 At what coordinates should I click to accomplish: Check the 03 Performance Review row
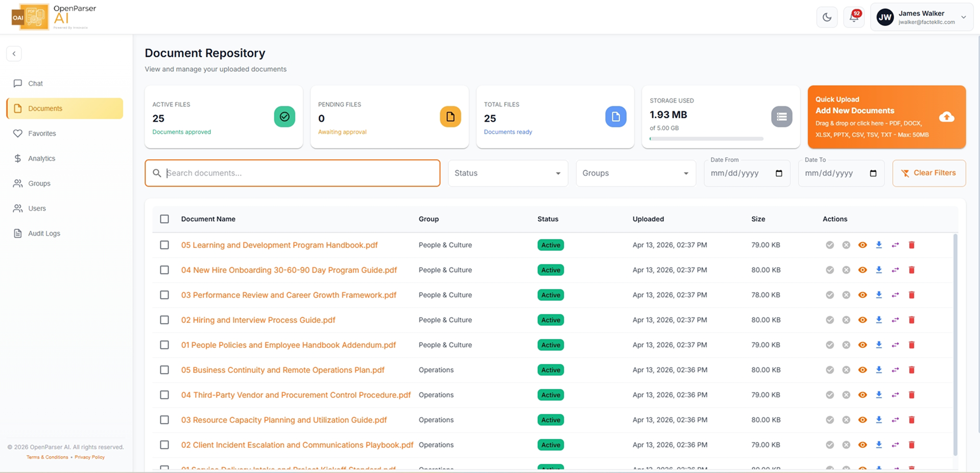coord(164,295)
